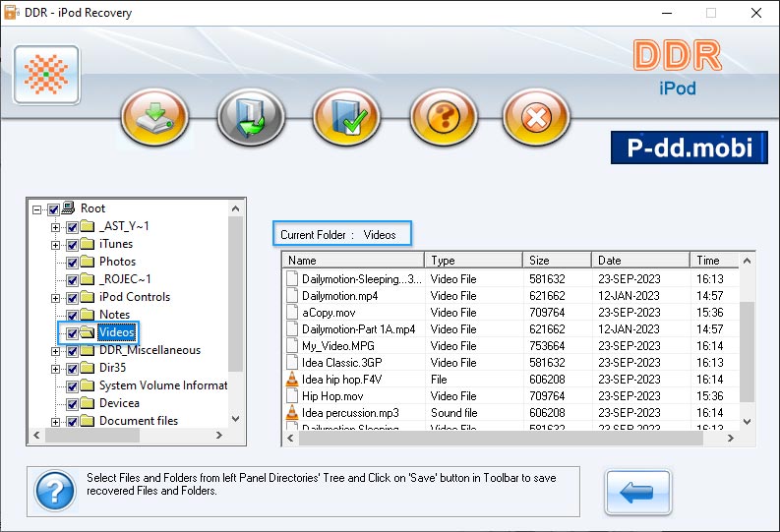
Task: Click tree panel vertical scrollbar down arrow
Action: [236, 419]
